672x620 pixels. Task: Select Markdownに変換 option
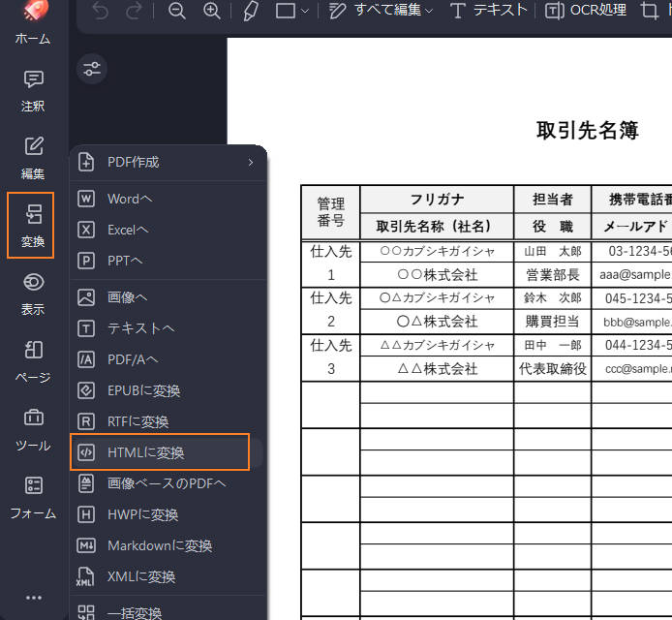(168, 545)
